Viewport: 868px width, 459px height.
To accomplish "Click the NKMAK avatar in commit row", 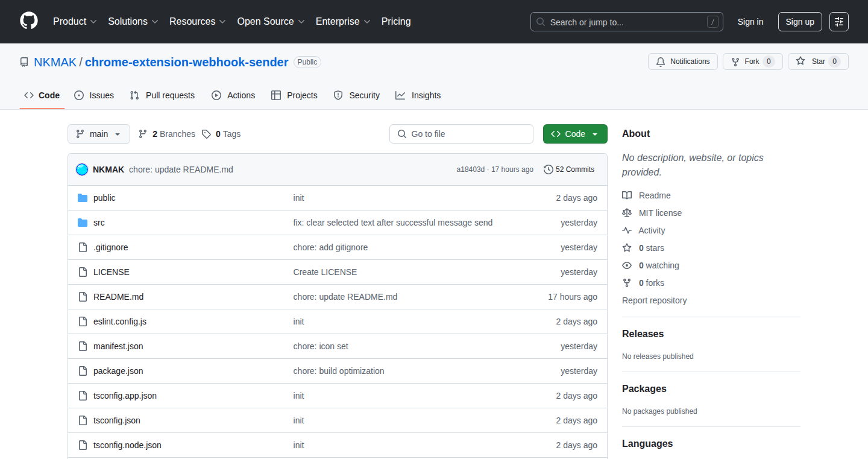I will 82,169.
